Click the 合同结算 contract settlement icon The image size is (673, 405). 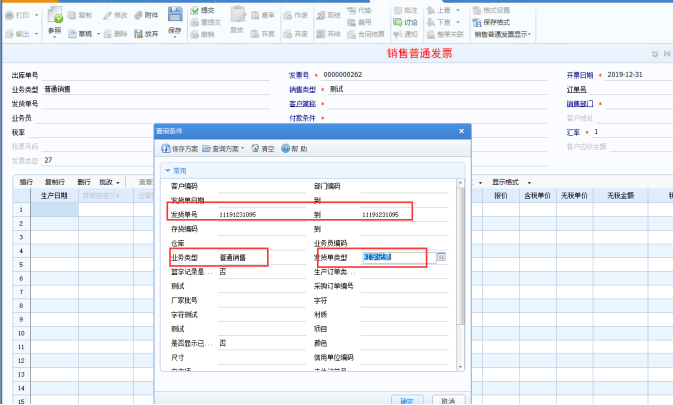click(352, 34)
